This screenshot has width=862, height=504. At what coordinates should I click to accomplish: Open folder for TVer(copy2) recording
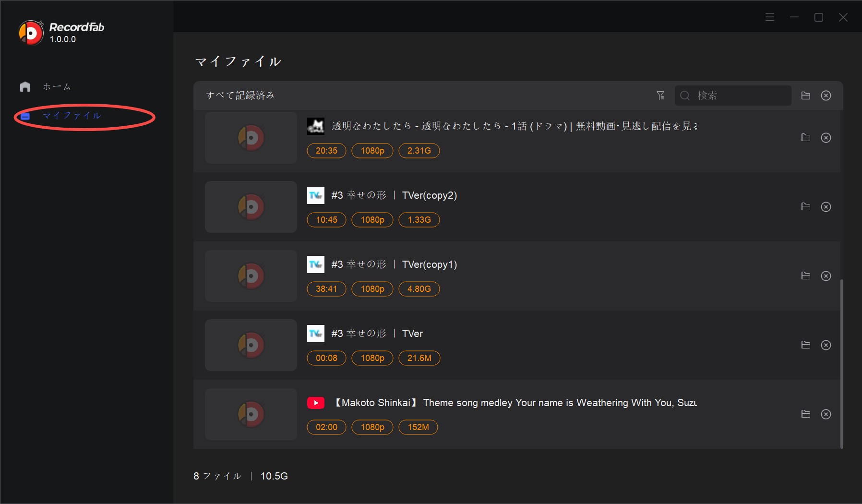click(806, 207)
